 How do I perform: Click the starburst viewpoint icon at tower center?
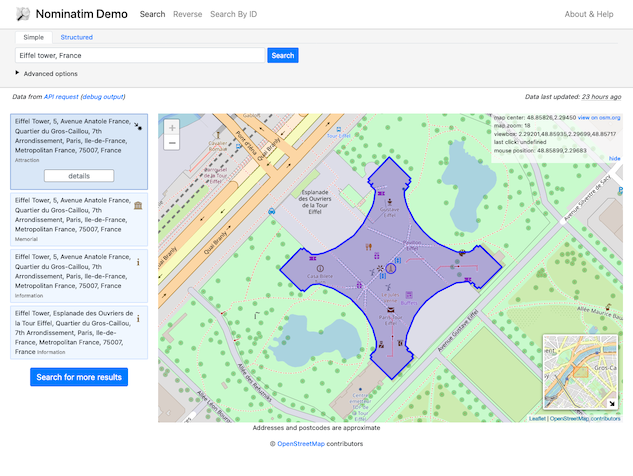[x=380, y=268]
